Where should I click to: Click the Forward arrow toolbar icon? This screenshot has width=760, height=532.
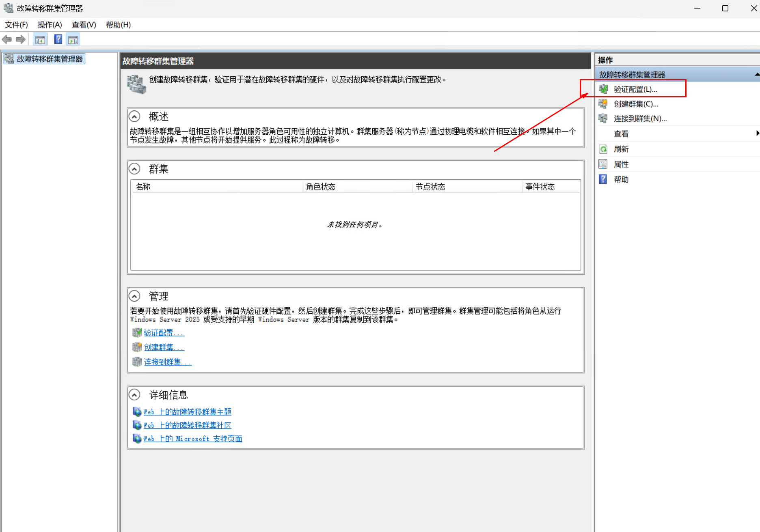click(x=21, y=39)
